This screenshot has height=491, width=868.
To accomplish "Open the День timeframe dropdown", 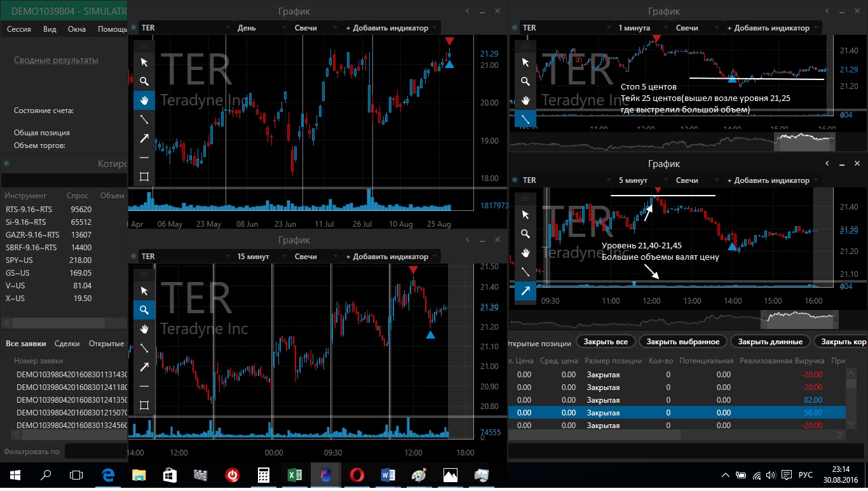I will [x=262, y=28].
